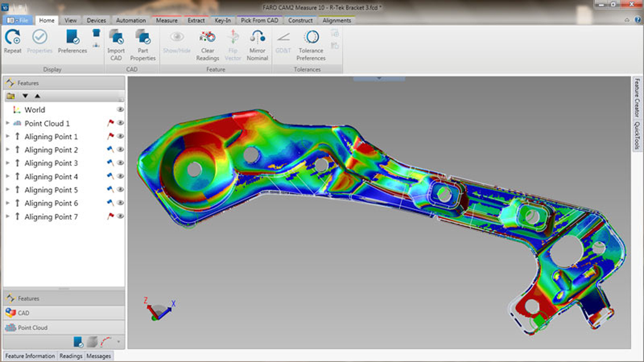Expand the Aligning Point 3 tree item
The image size is (644, 362).
[x=8, y=163]
